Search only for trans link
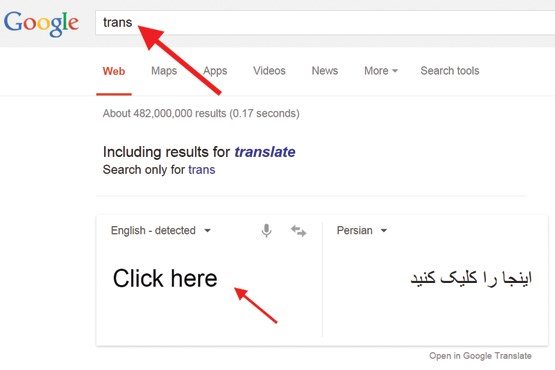This screenshot has height=370, width=555. pyautogui.click(x=202, y=170)
